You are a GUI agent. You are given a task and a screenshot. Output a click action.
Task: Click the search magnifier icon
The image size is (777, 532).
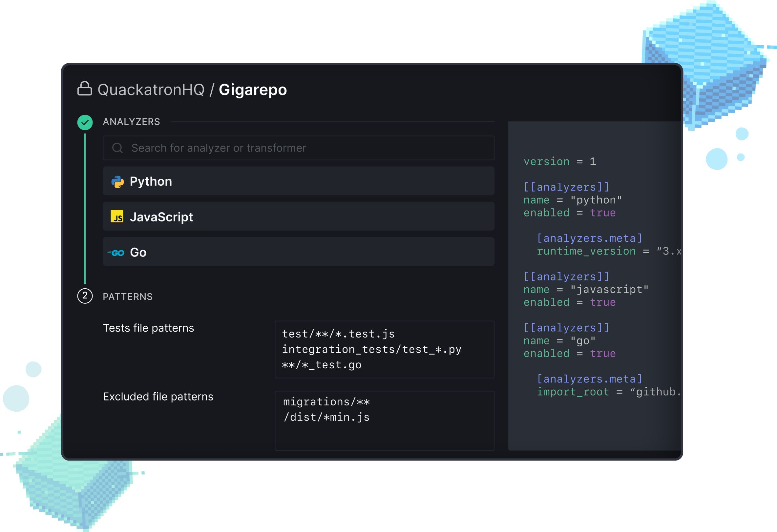pos(118,148)
